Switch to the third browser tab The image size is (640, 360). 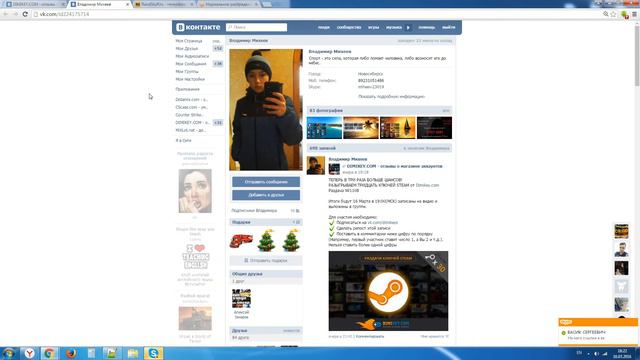pyautogui.click(x=164, y=4)
